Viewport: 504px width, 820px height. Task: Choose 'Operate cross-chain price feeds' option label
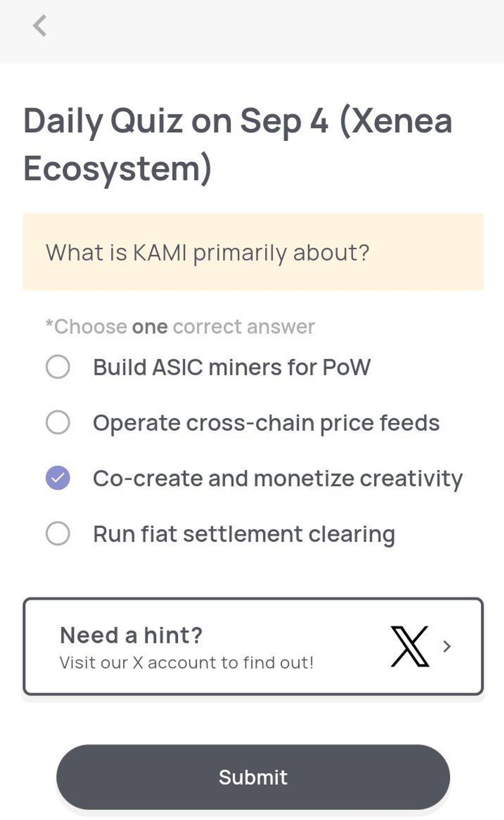click(266, 423)
